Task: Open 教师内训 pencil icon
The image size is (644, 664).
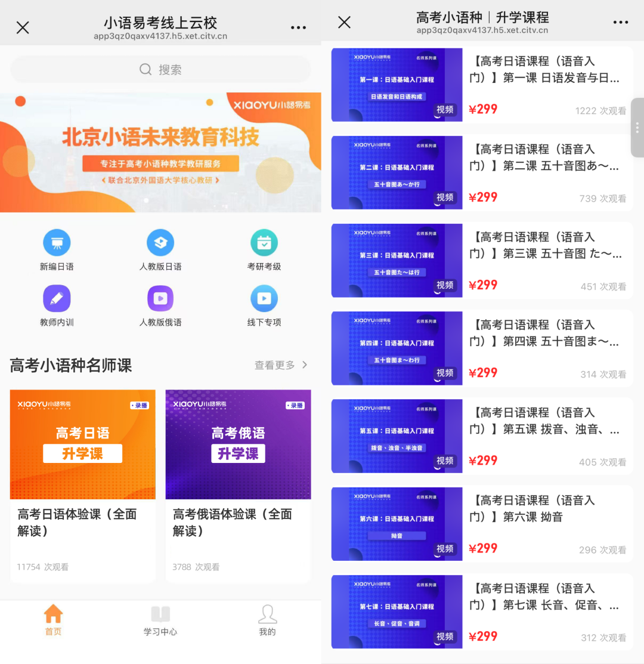Action: click(57, 298)
